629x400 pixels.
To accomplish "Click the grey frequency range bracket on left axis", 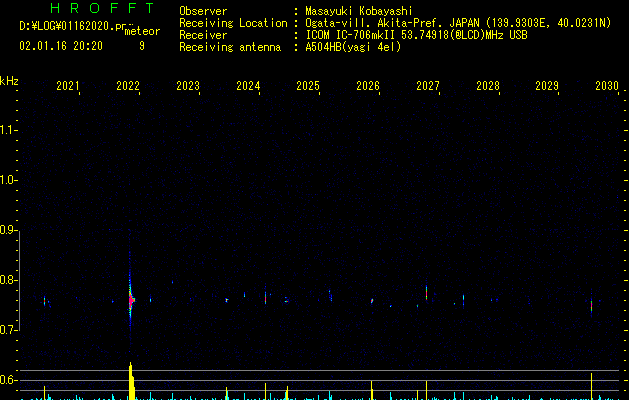I will (19, 280).
